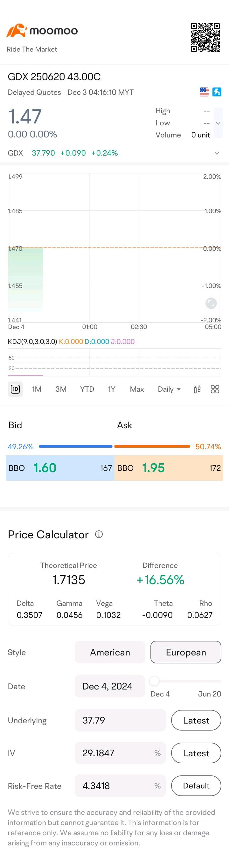Tap the US flag market icon
This screenshot has width=229, height=868.
pyautogui.click(x=204, y=92)
